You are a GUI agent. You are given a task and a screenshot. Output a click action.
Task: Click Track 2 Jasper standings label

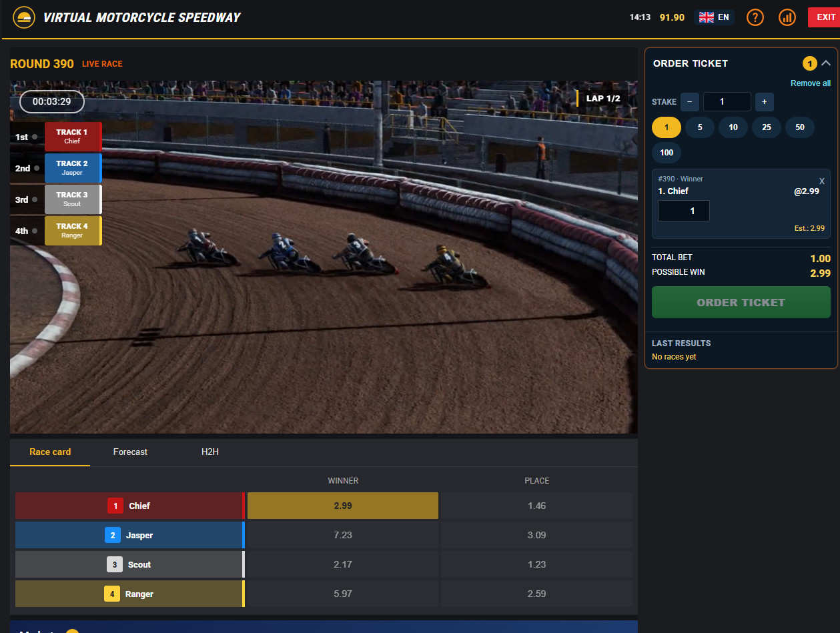(73, 168)
